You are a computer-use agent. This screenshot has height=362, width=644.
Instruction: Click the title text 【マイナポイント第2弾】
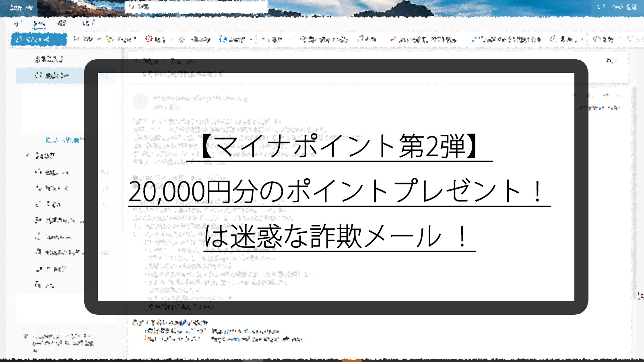[x=340, y=146]
